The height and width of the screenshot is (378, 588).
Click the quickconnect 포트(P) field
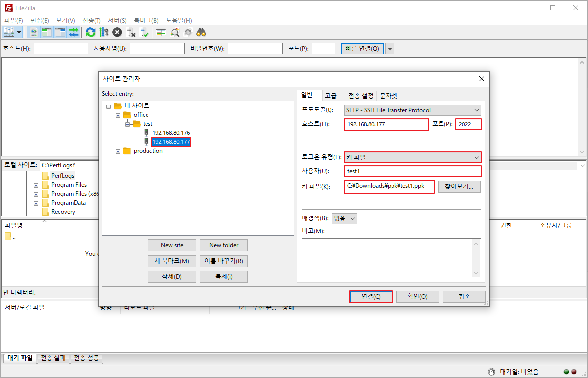323,49
